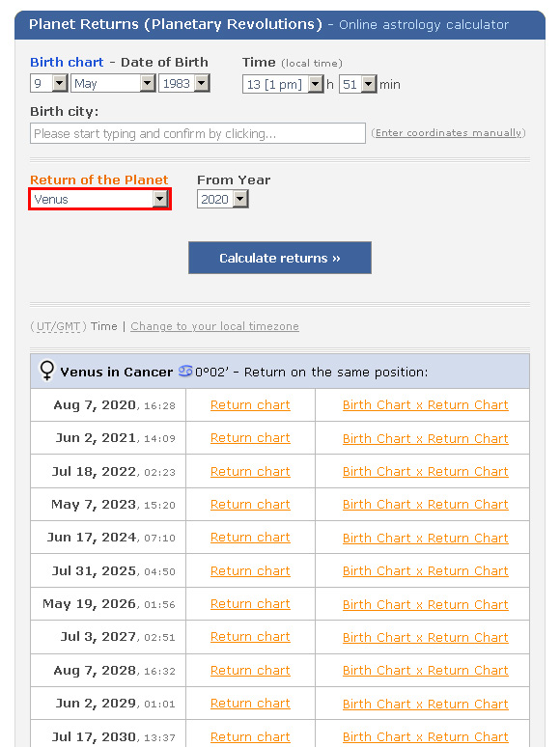Open the minutes dropdown showing 51
Screen dimensions: 560x747
point(358,84)
